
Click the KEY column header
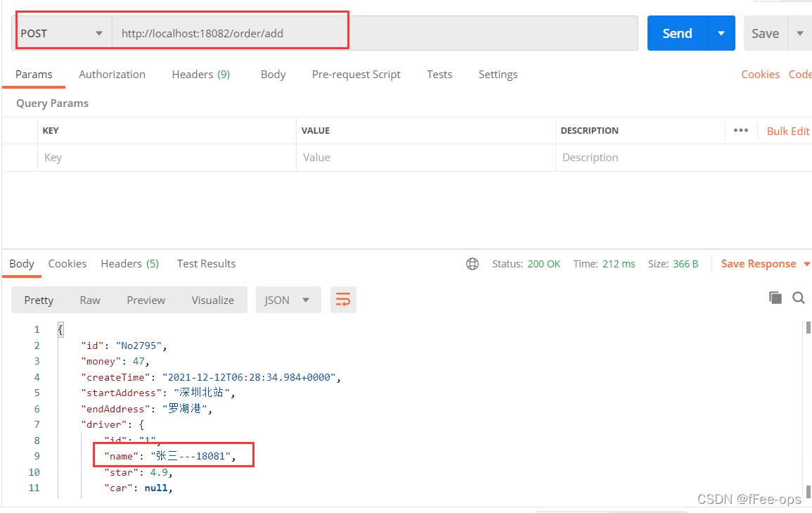pyautogui.click(x=50, y=131)
